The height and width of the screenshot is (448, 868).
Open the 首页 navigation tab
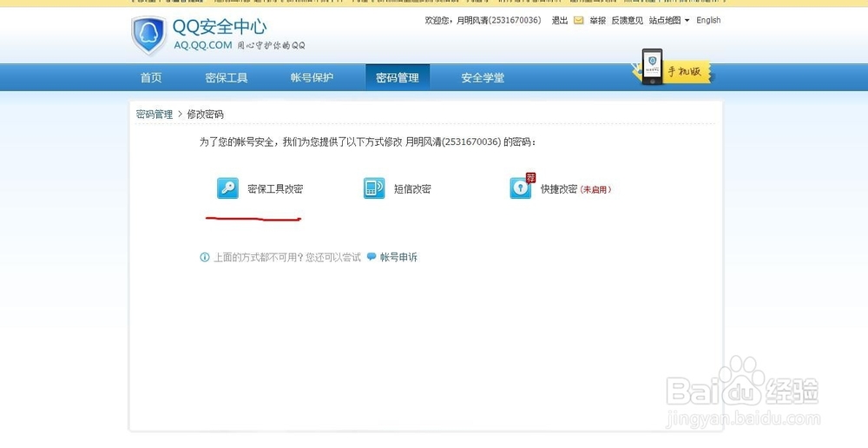[151, 77]
